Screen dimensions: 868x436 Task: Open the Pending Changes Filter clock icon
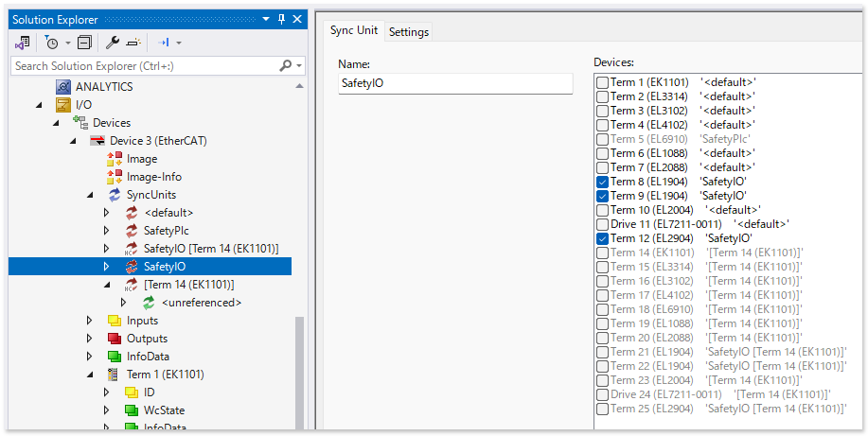point(51,43)
